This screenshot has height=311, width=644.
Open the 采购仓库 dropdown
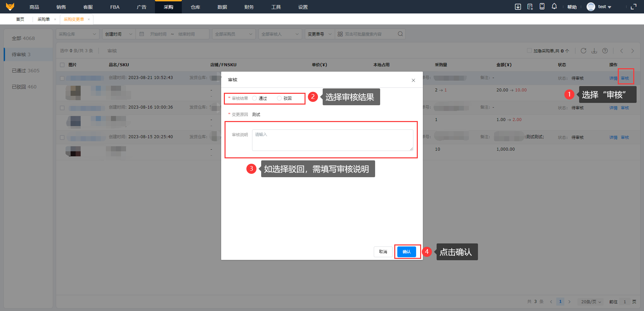pos(78,34)
